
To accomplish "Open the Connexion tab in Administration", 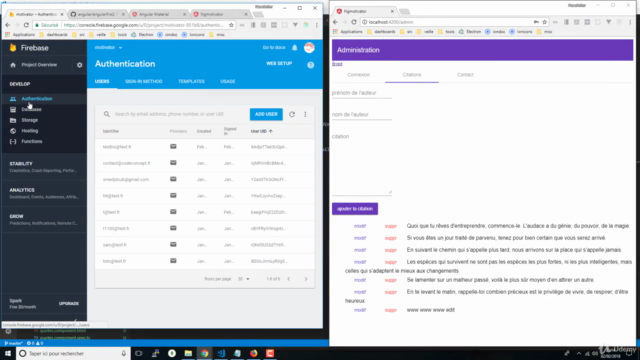I will pos(358,75).
